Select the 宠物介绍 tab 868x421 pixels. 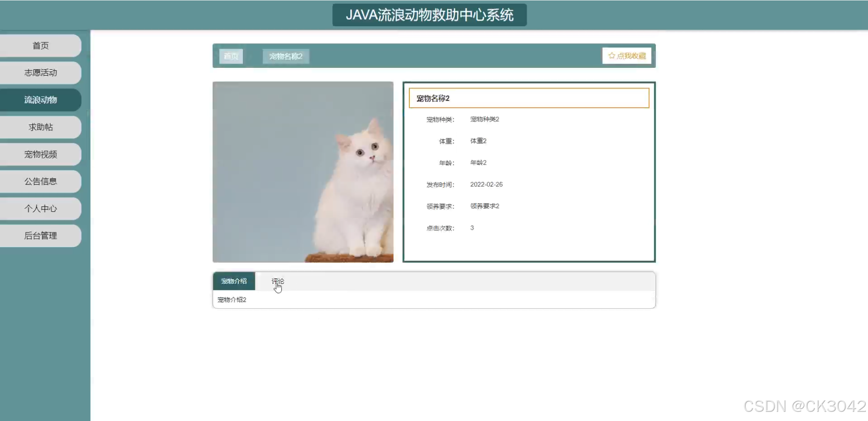[233, 281]
